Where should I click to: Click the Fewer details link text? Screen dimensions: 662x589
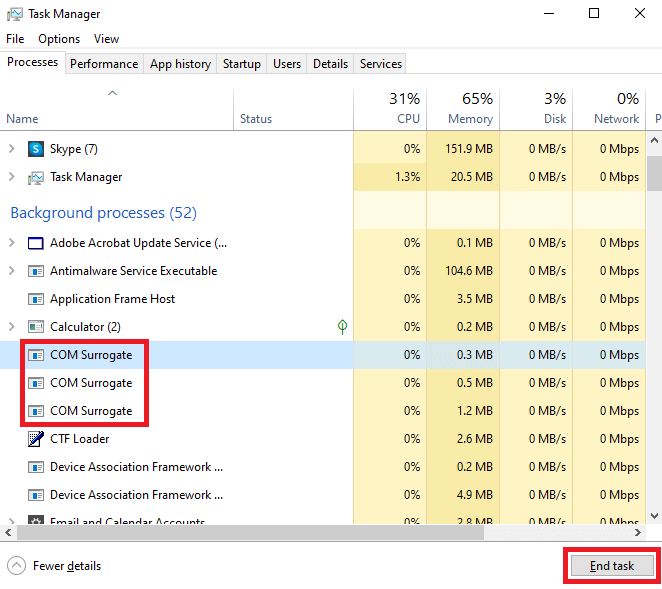67,566
